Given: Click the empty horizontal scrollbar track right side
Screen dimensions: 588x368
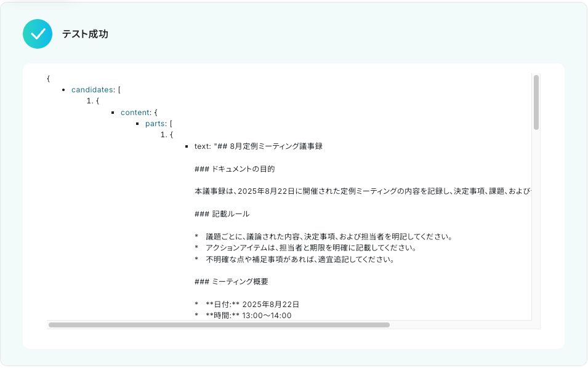Looking at the screenshot, I should point(461,325).
